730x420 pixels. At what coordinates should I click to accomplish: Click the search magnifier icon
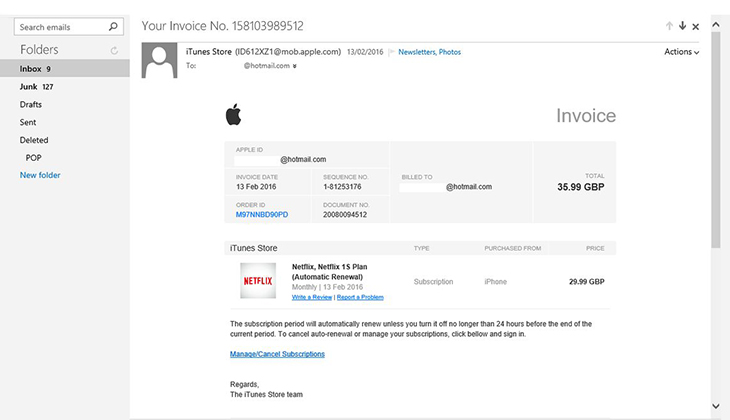coord(113,27)
